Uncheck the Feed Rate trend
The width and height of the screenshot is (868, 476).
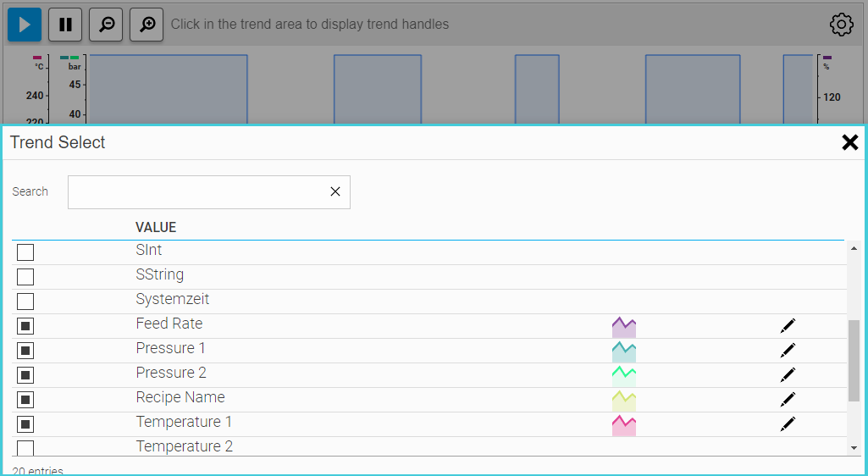(x=25, y=326)
